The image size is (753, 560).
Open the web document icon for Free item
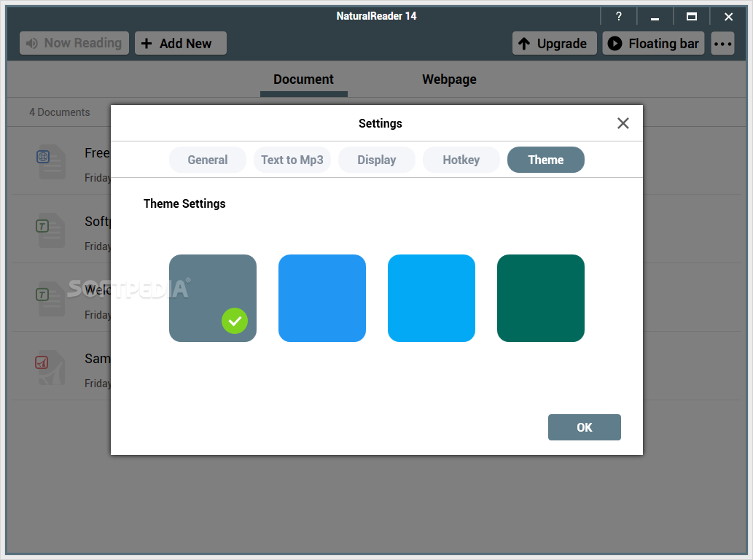pyautogui.click(x=51, y=161)
